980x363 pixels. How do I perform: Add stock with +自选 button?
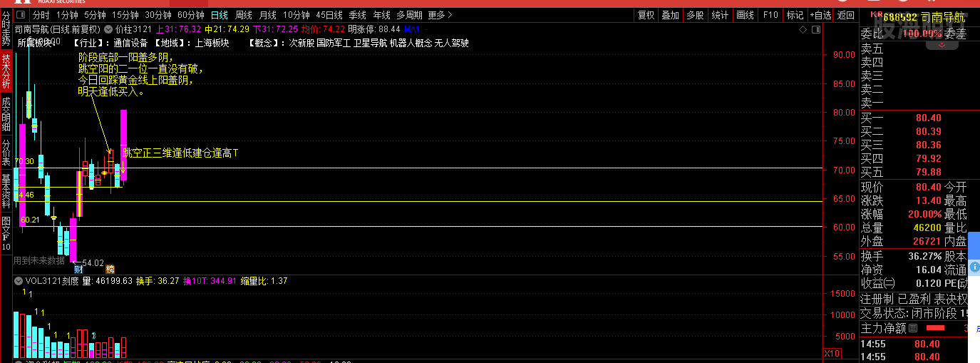[x=820, y=15]
